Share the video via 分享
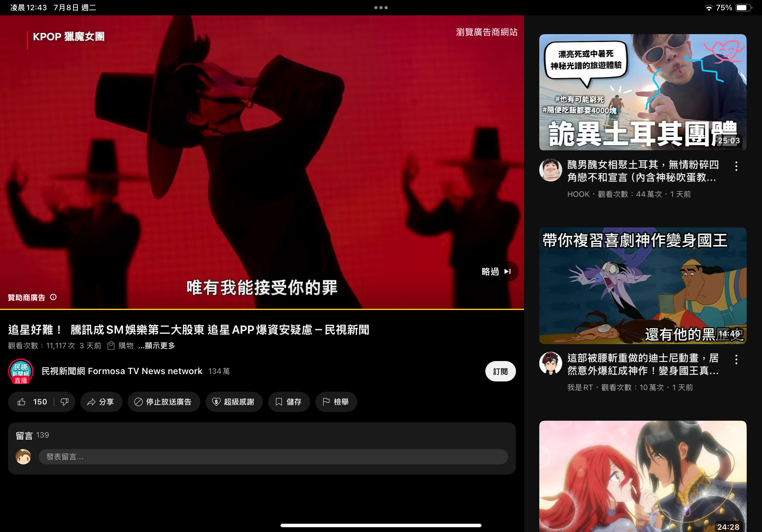The height and width of the screenshot is (532, 762). (x=101, y=402)
